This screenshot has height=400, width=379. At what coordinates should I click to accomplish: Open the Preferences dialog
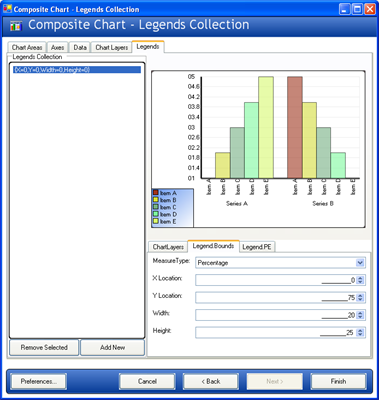[39, 381]
